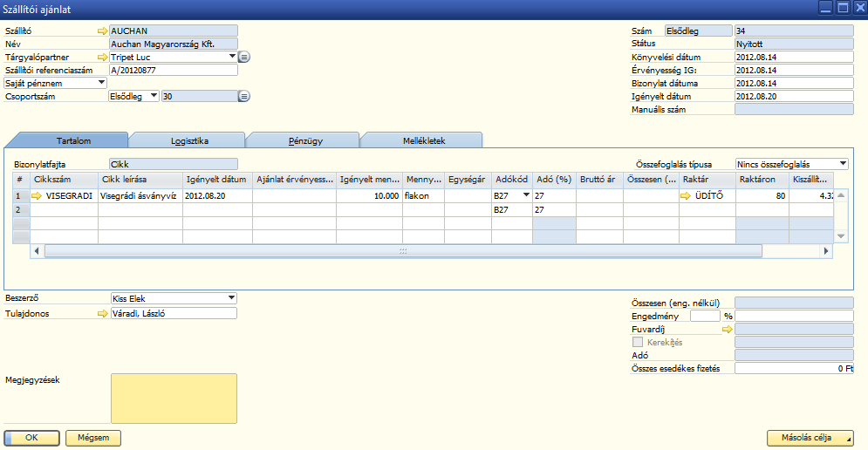Click the Egységár column header
This screenshot has height=450, width=868.
pos(468,180)
